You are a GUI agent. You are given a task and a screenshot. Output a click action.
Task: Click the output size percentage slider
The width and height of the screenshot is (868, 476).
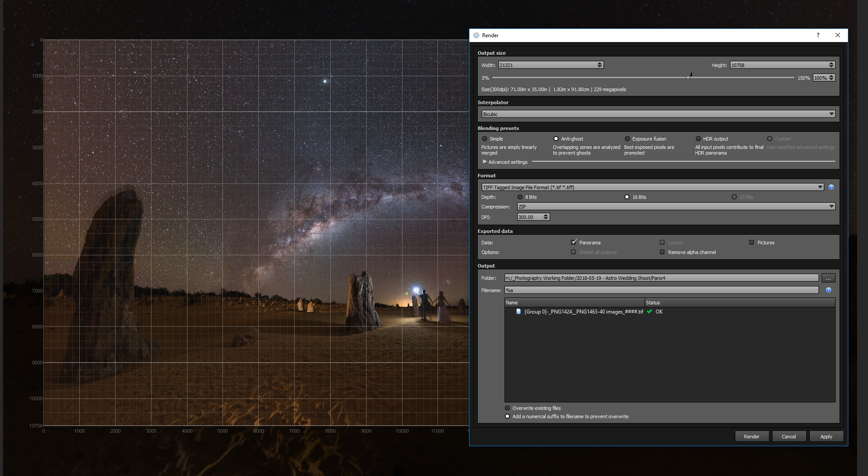coord(688,78)
